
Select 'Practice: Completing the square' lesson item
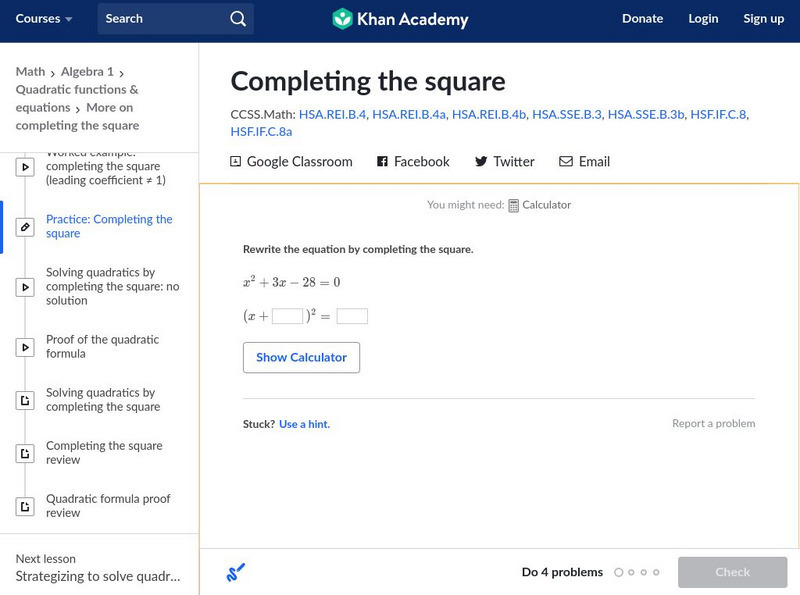coord(108,226)
